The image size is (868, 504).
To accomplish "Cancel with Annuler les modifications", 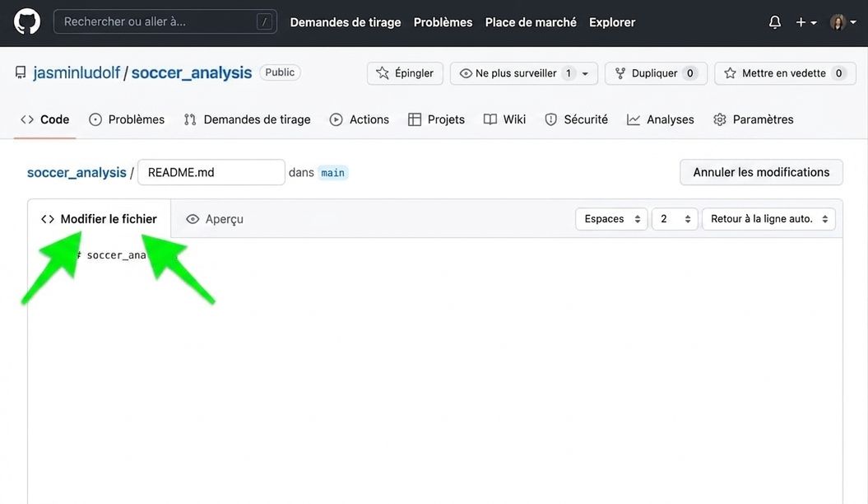I will coord(761,172).
